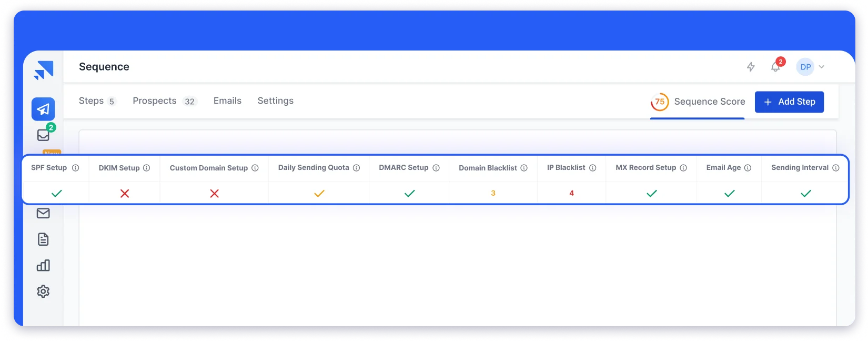The height and width of the screenshot is (342, 868).
Task: Click the green check under MX Record Setup
Action: (x=652, y=194)
